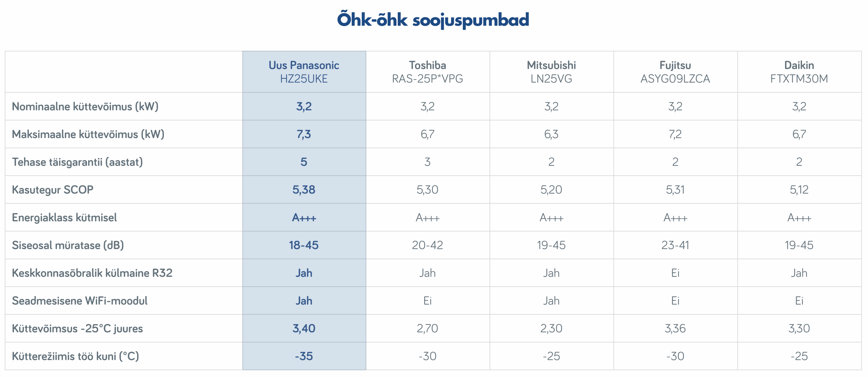
Task: Click the Energiaklass kütmisel row label
Action: 64,218
